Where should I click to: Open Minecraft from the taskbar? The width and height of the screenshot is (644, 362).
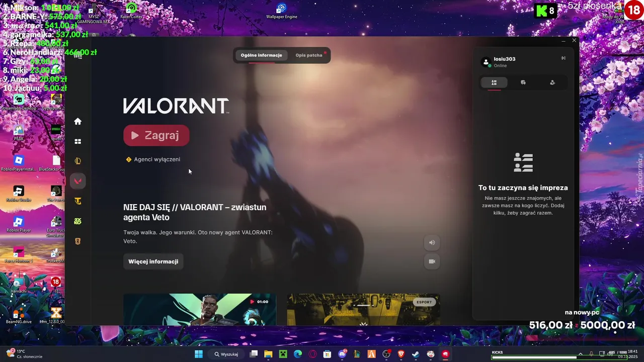pos(283,354)
